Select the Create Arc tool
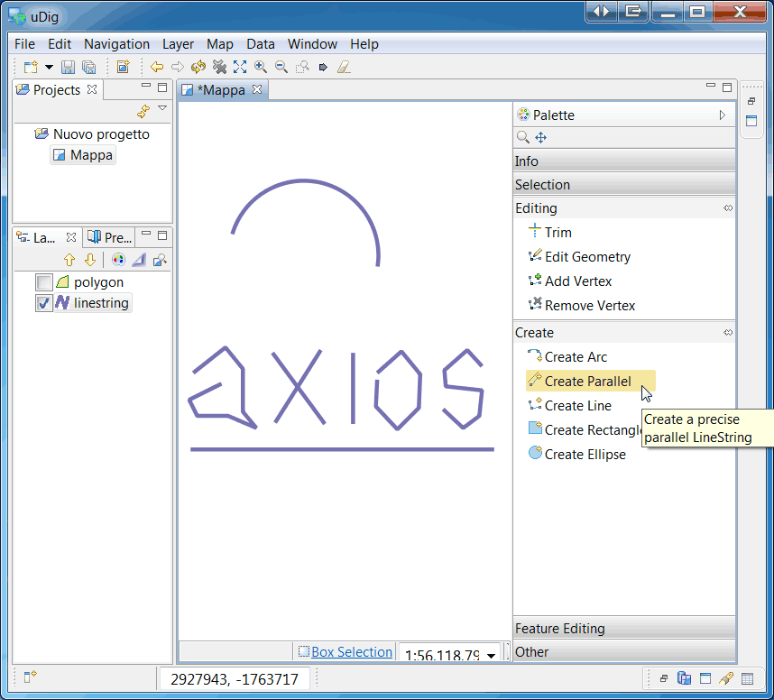774x700 pixels. click(567, 357)
